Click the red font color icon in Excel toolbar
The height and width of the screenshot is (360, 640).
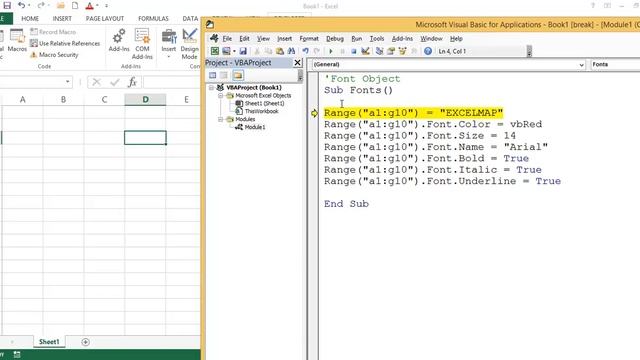(x=90, y=6)
